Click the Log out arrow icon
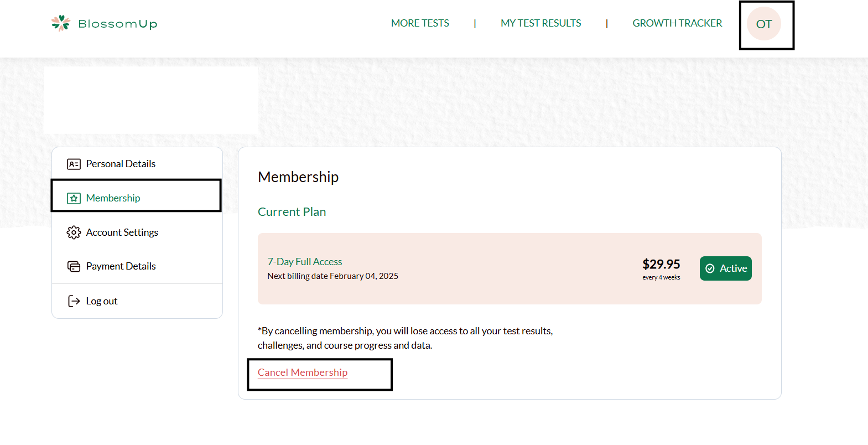The image size is (868, 445). (74, 301)
